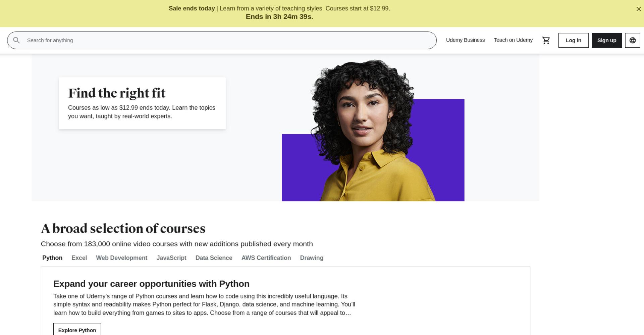Click the Find the right fit card
Screen dimensions: 644x335
coord(142,103)
